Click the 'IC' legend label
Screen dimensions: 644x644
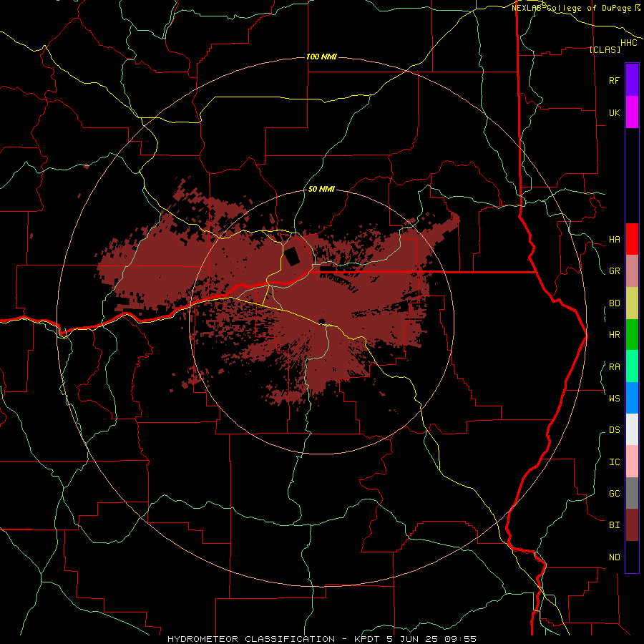point(614,462)
